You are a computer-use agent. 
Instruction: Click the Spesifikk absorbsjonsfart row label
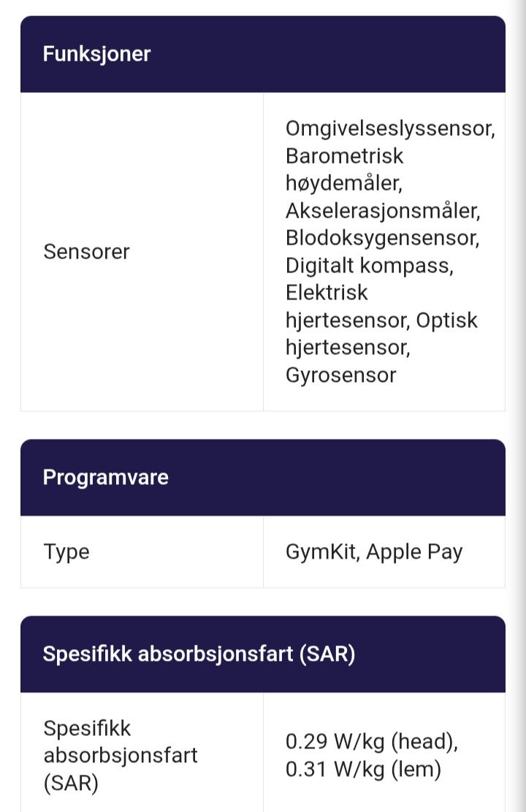[121, 756]
